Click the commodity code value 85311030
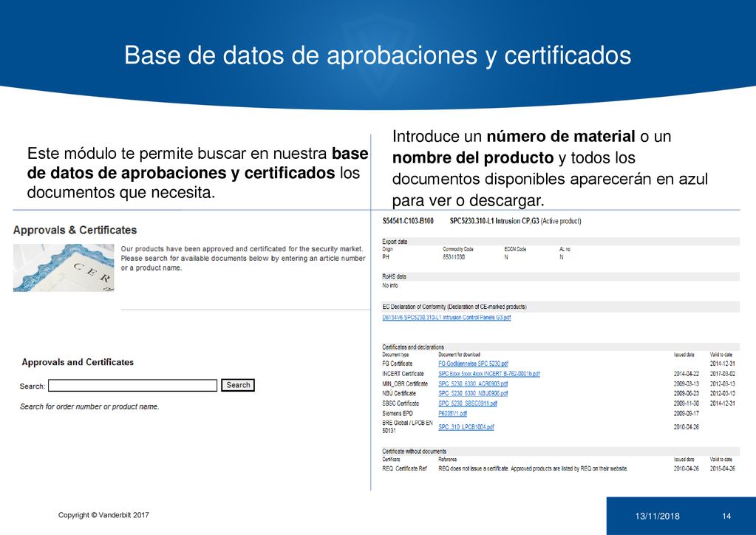 pos(454,257)
